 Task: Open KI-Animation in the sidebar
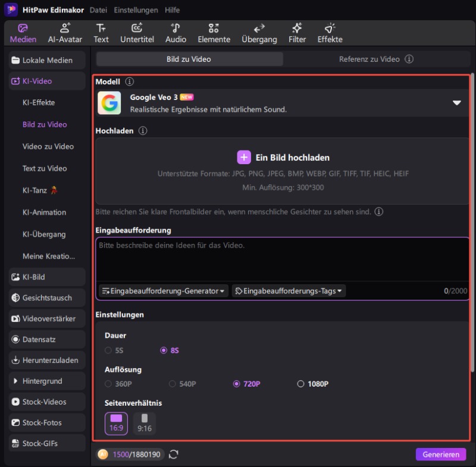tap(44, 212)
